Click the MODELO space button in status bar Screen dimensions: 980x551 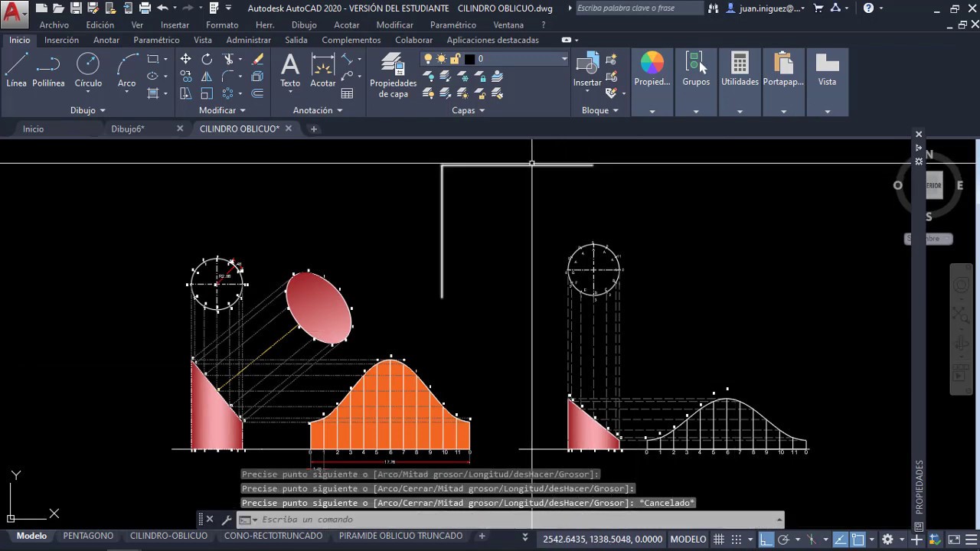(x=688, y=540)
